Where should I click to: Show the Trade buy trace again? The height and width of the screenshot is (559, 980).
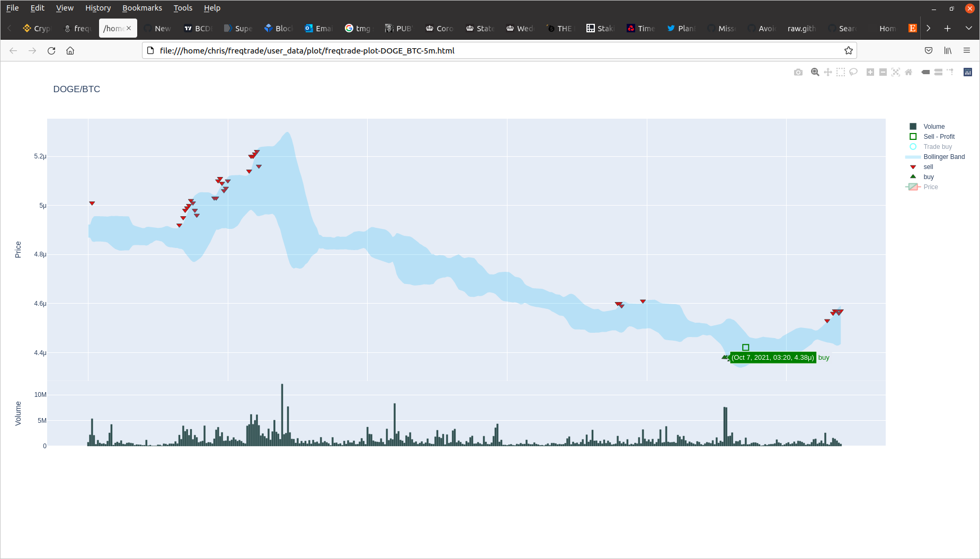coord(937,147)
